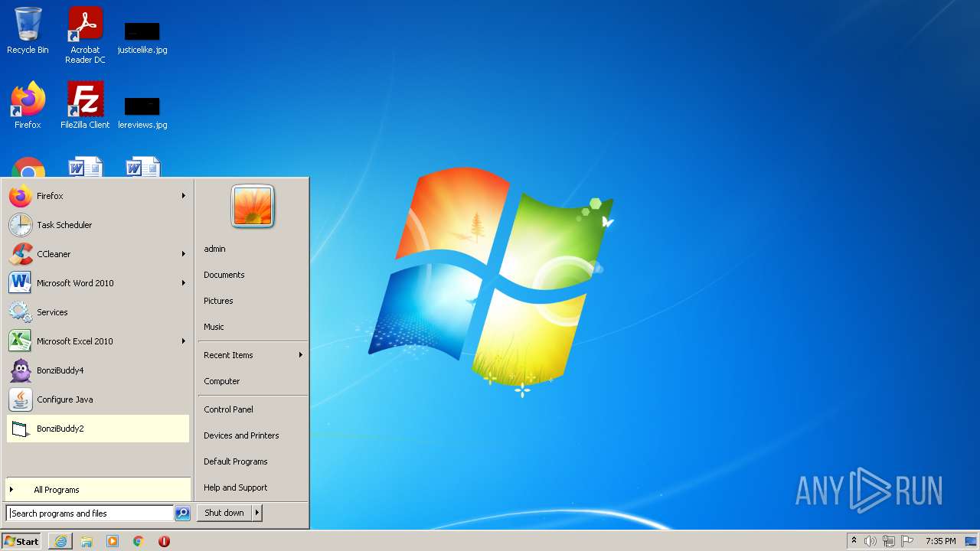This screenshot has width=980, height=551.
Task: Click the user account picture
Action: coord(253,207)
